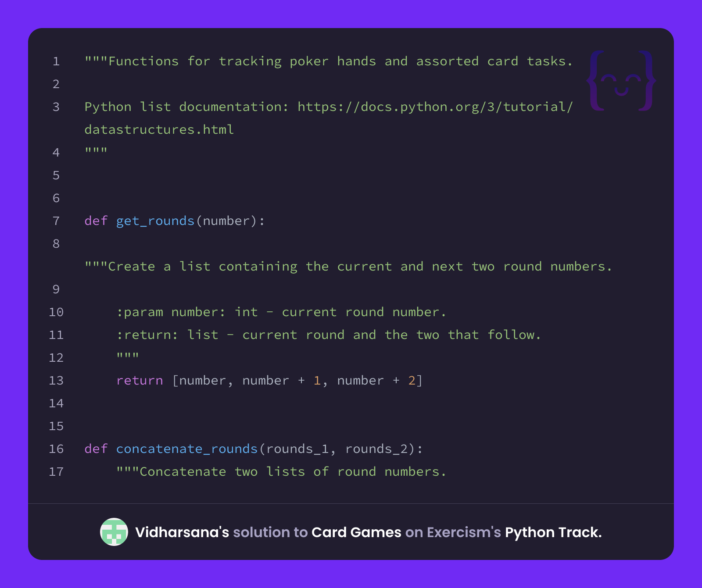Click the list "[number, number + 1, number + 2]"
The width and height of the screenshot is (702, 588).
tap(297, 381)
